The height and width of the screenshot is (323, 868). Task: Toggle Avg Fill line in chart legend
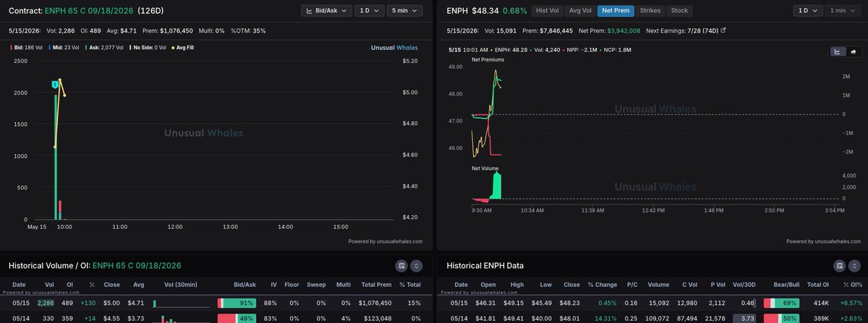coord(182,47)
